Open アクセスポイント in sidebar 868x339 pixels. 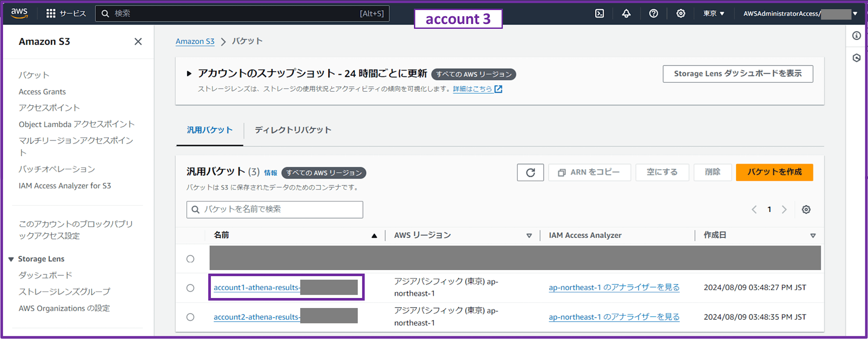(x=49, y=108)
